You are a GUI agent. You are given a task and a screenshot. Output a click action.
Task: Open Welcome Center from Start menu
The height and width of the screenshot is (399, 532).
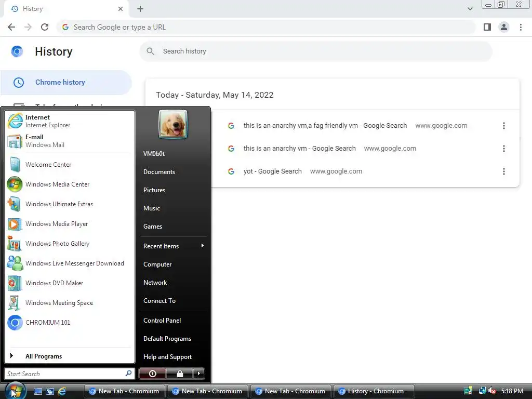(x=70, y=165)
